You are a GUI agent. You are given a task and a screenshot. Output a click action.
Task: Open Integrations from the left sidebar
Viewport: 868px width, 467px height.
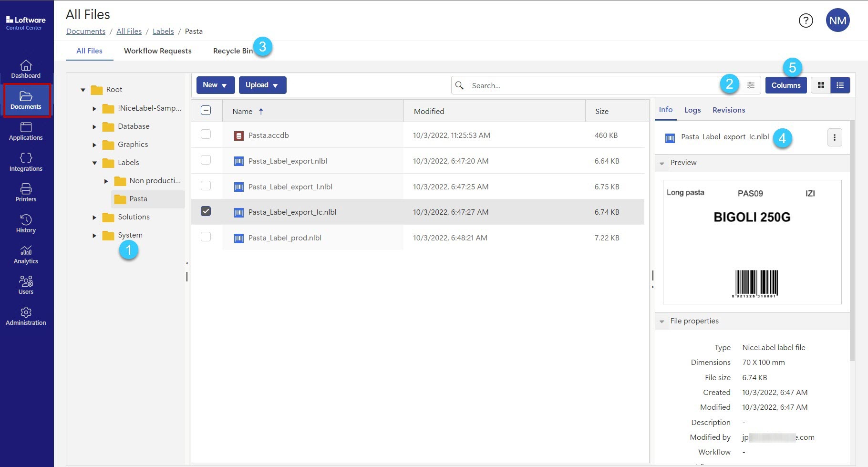tap(26, 162)
